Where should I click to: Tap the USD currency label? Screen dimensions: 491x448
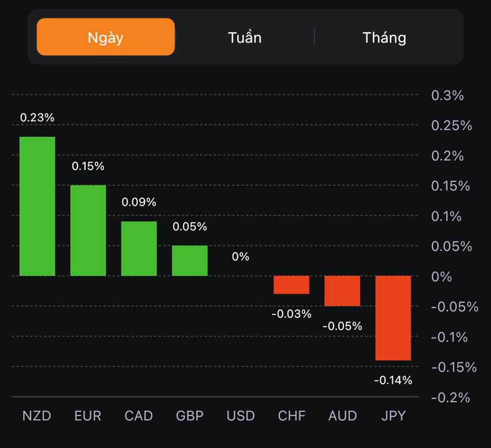241,416
